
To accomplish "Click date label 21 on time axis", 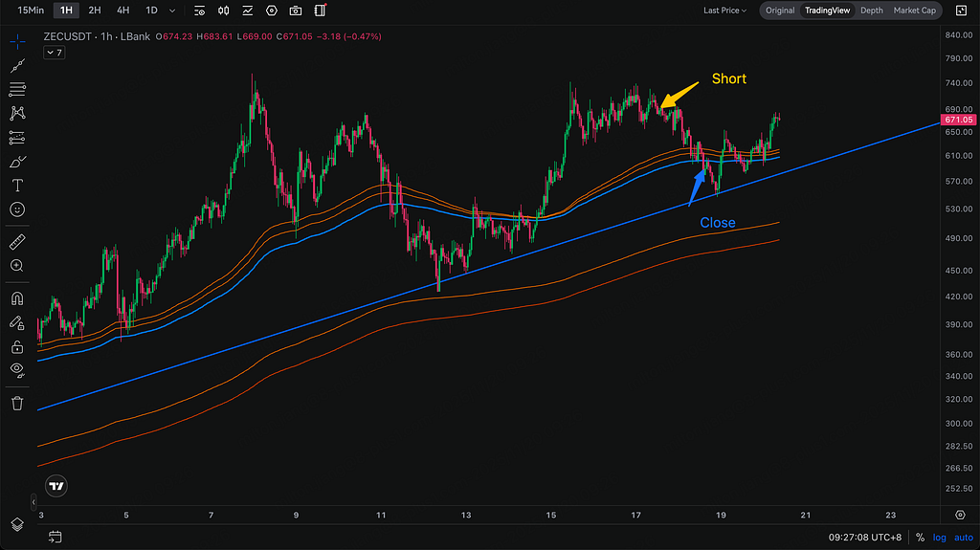I will pyautogui.click(x=806, y=515).
